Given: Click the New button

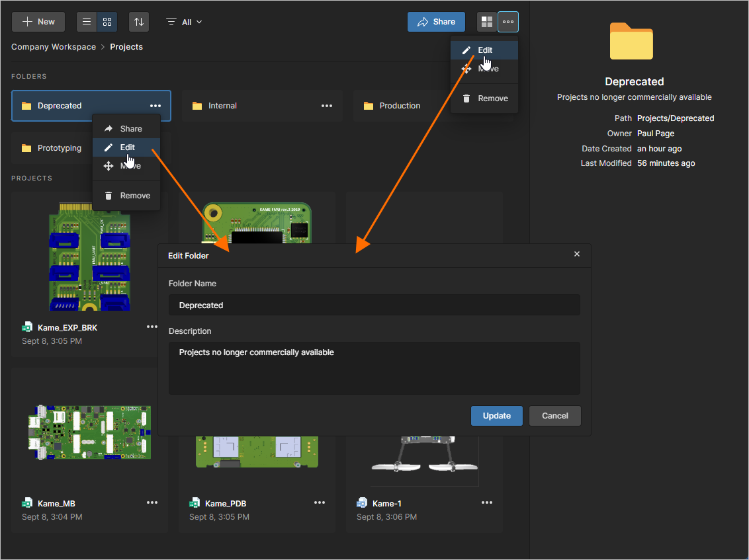Looking at the screenshot, I should coord(38,22).
